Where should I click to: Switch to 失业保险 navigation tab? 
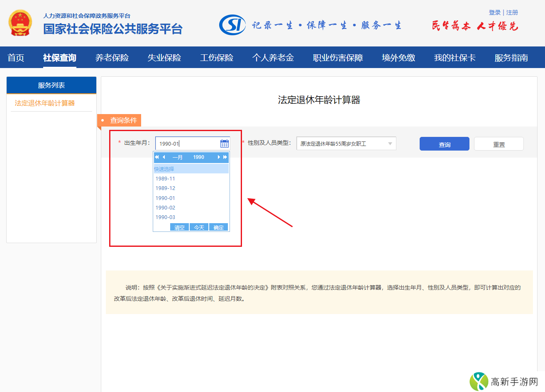point(164,58)
